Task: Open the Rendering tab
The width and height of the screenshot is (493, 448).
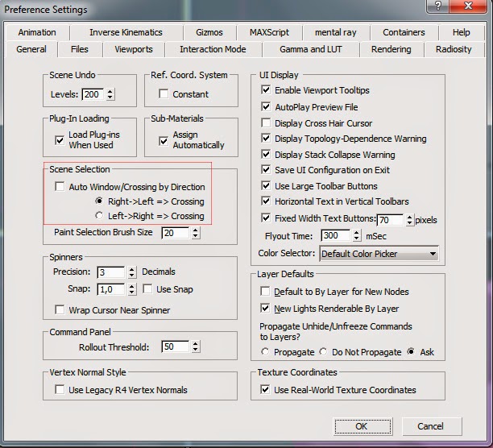Action: click(391, 49)
